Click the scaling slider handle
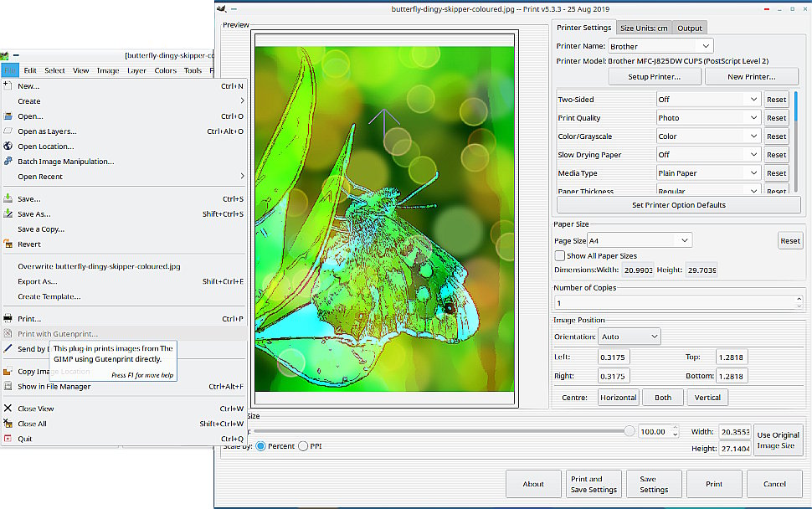 tap(629, 431)
